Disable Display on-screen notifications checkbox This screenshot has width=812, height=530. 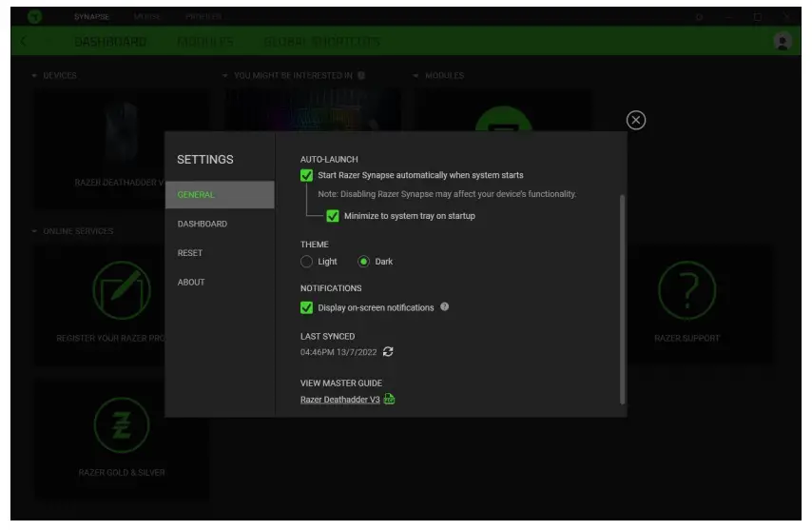(306, 307)
